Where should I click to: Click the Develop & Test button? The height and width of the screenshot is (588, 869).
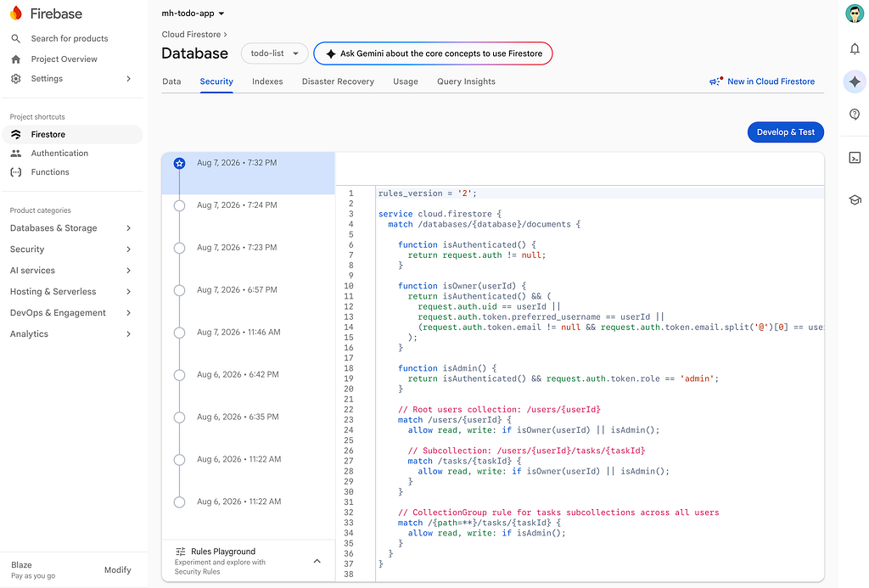pos(785,132)
